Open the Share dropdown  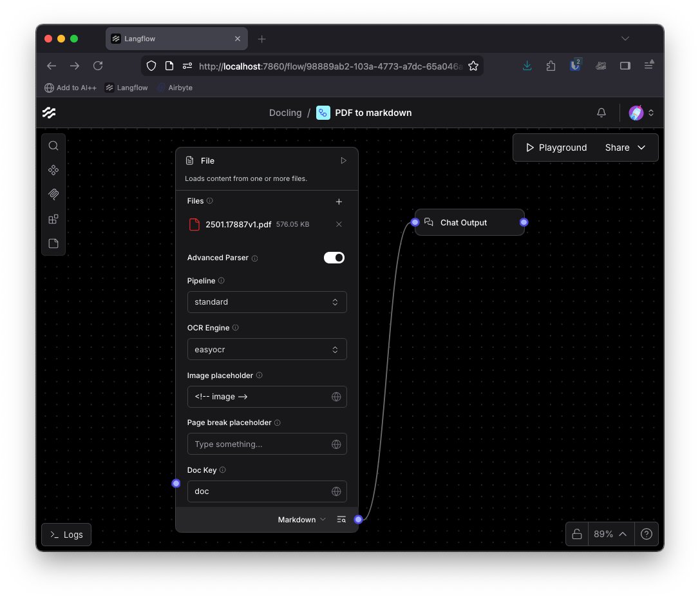pos(625,147)
